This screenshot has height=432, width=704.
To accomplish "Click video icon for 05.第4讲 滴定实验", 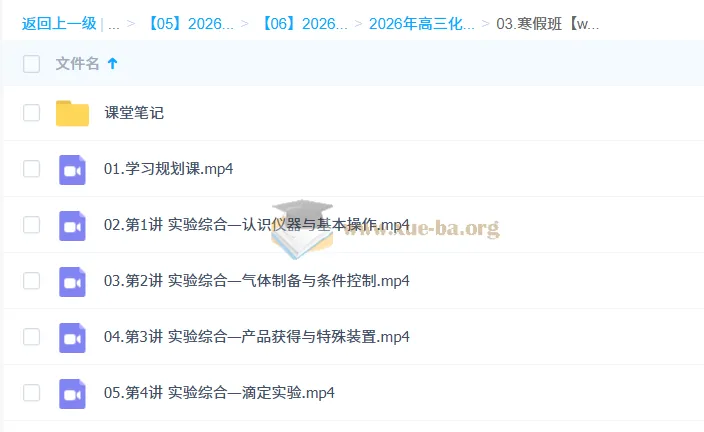I will (72, 393).
